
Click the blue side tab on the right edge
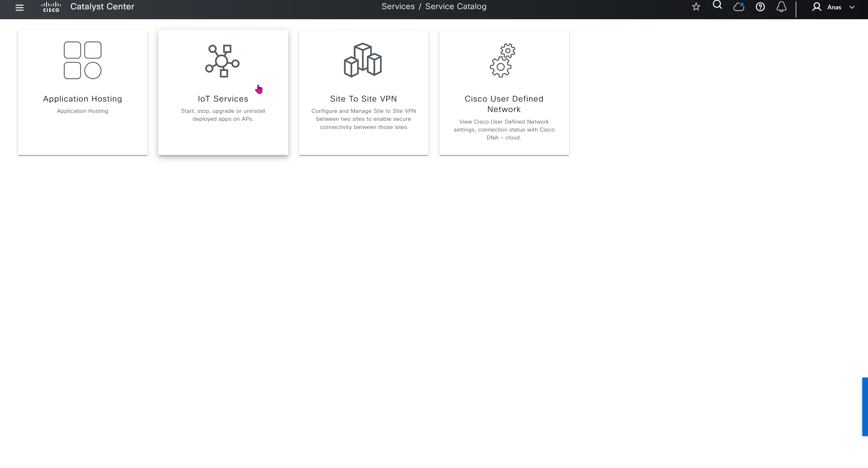point(865,407)
